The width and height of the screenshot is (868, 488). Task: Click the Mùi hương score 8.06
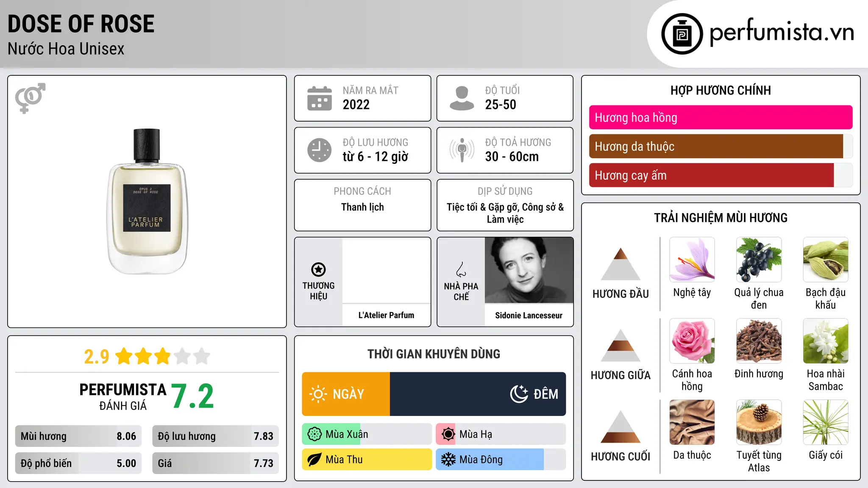(126, 436)
